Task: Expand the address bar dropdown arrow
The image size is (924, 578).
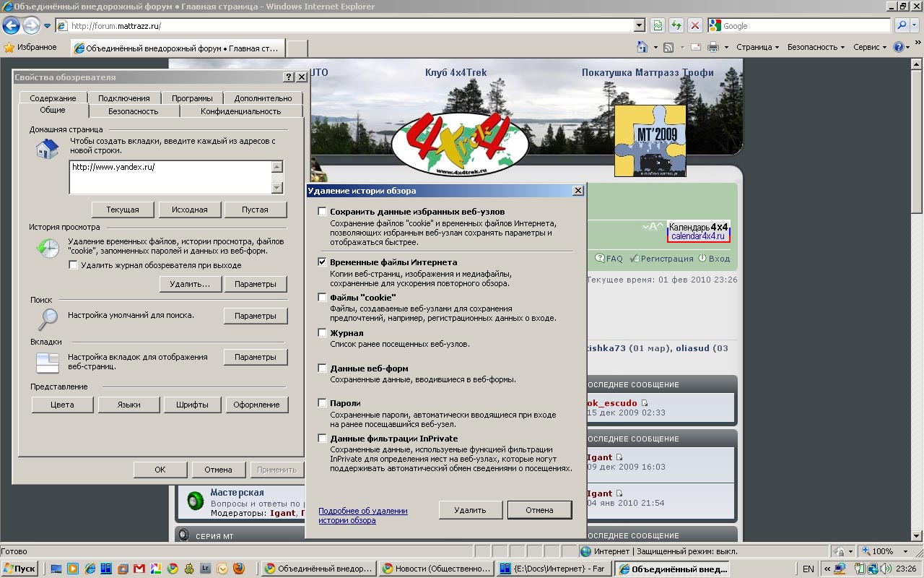Action: 639,25
